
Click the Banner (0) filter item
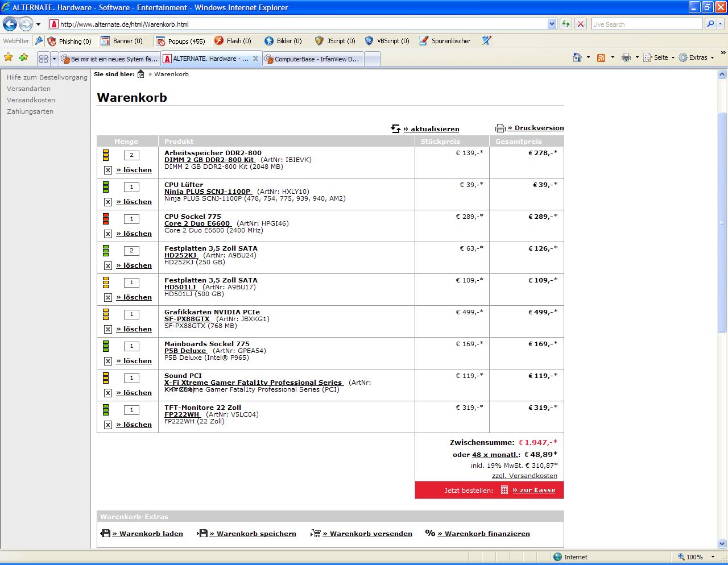click(122, 41)
